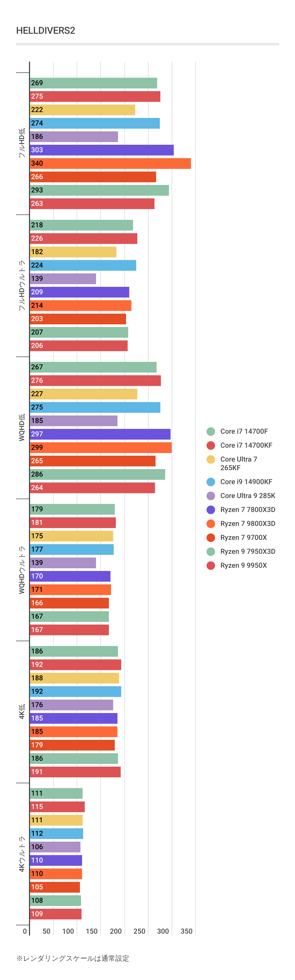Select the WQHDウルトラ axis group label
The width and height of the screenshot is (295, 980).
22,570
